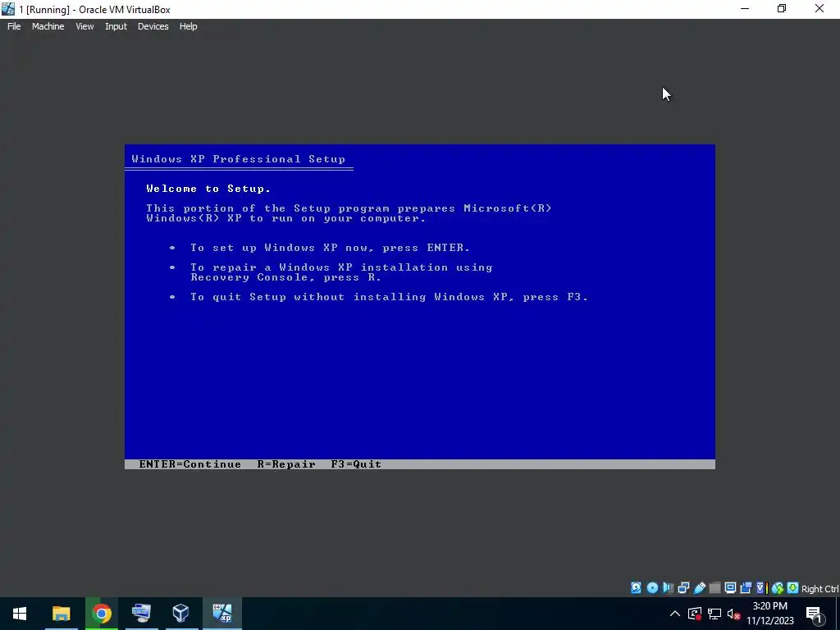840x630 pixels.
Task: Click the mouse integration status icon
Action: click(778, 587)
